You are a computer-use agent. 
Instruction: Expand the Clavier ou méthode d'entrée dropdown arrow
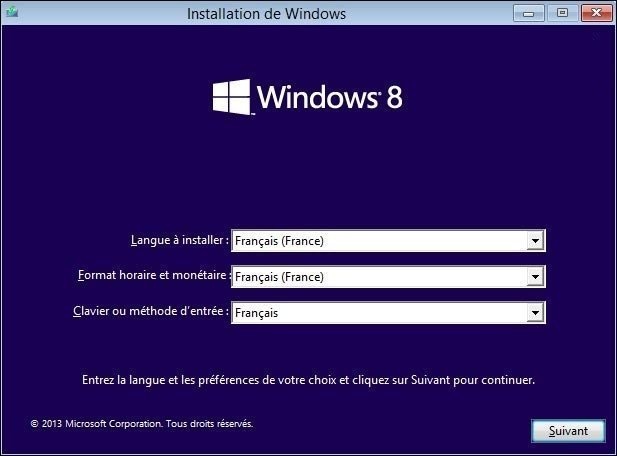coord(535,313)
